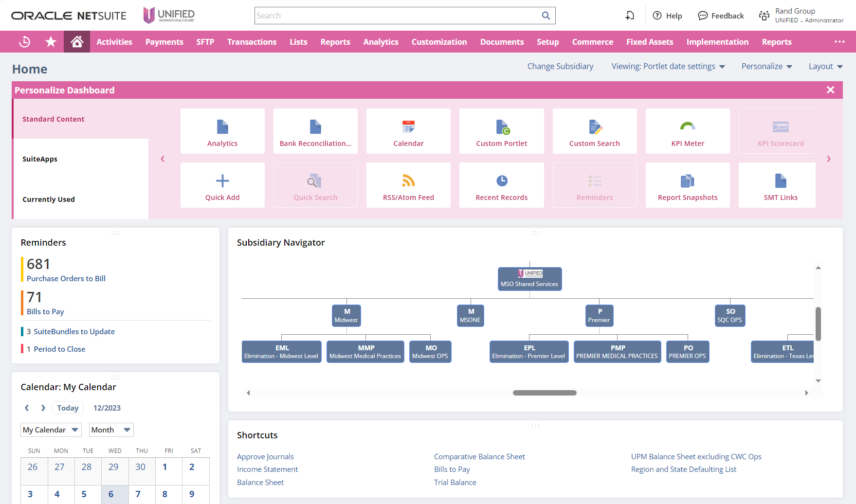The height and width of the screenshot is (504, 856).
Task: Click the global Search input field
Action: (x=398, y=16)
